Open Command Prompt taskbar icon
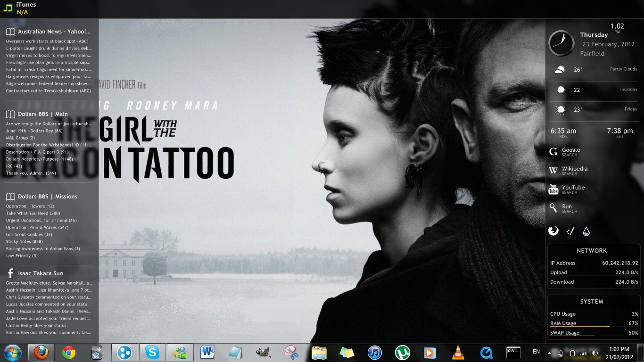 click(x=513, y=352)
